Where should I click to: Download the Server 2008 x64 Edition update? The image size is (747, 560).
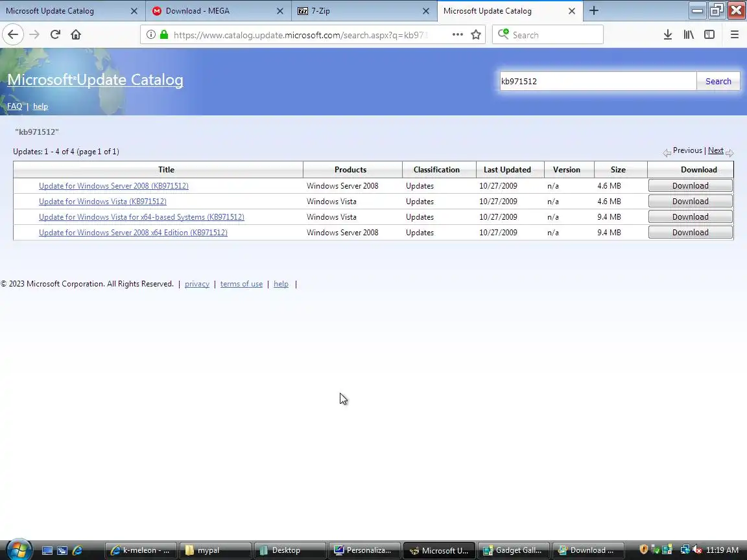point(691,233)
